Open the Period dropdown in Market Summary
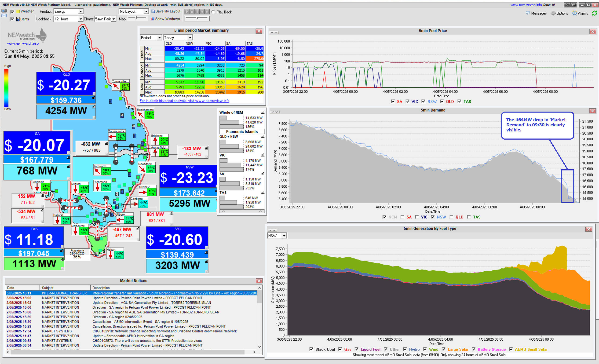Image resolution: width=599 pixels, height=364 pixels. point(151,38)
